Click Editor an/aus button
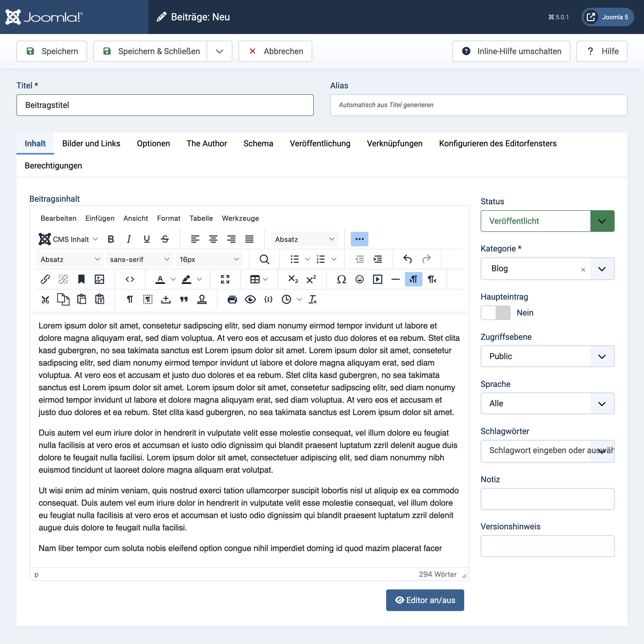The image size is (644, 644). click(x=425, y=600)
